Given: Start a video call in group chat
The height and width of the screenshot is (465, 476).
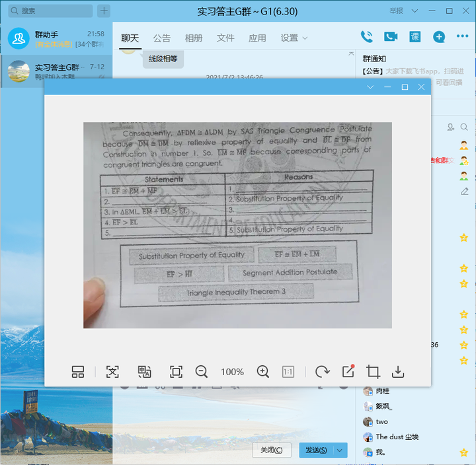Looking at the screenshot, I should tap(391, 37).
